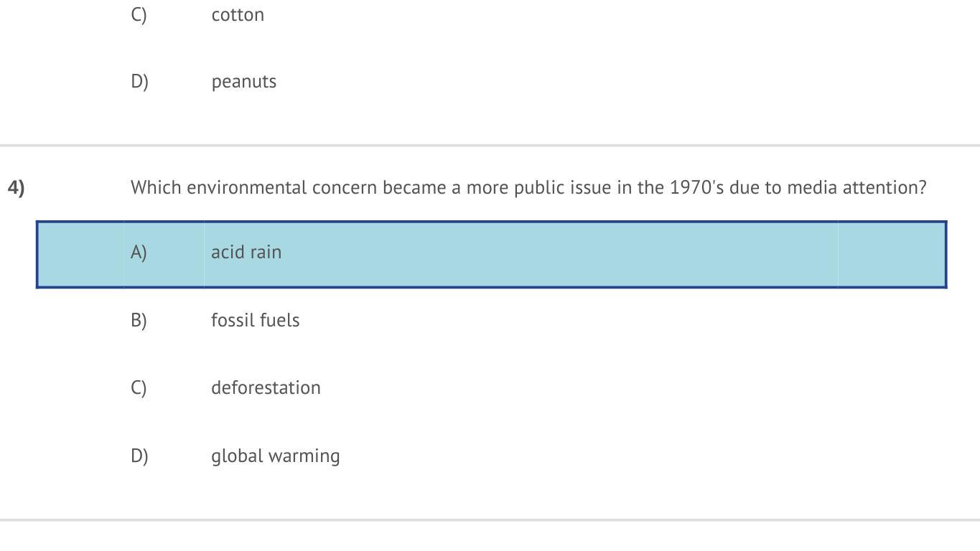This screenshot has width=980, height=551.
Task: Click the question number 4)
Action: pos(16,188)
